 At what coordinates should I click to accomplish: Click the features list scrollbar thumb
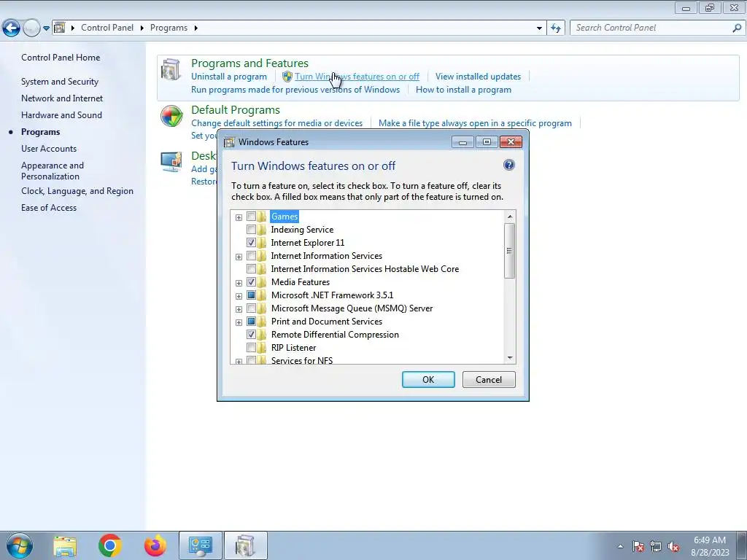(x=509, y=251)
